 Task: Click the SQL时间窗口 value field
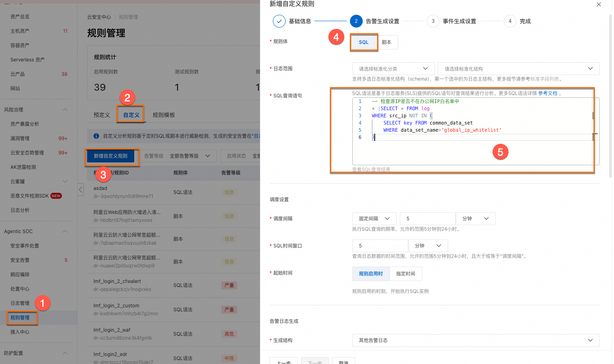point(380,246)
